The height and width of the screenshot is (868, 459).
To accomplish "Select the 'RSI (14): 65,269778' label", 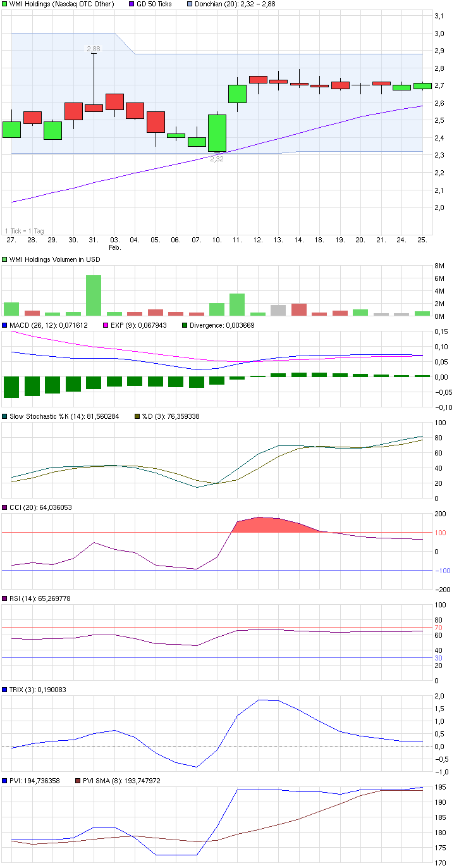I will pyautogui.click(x=40, y=598).
